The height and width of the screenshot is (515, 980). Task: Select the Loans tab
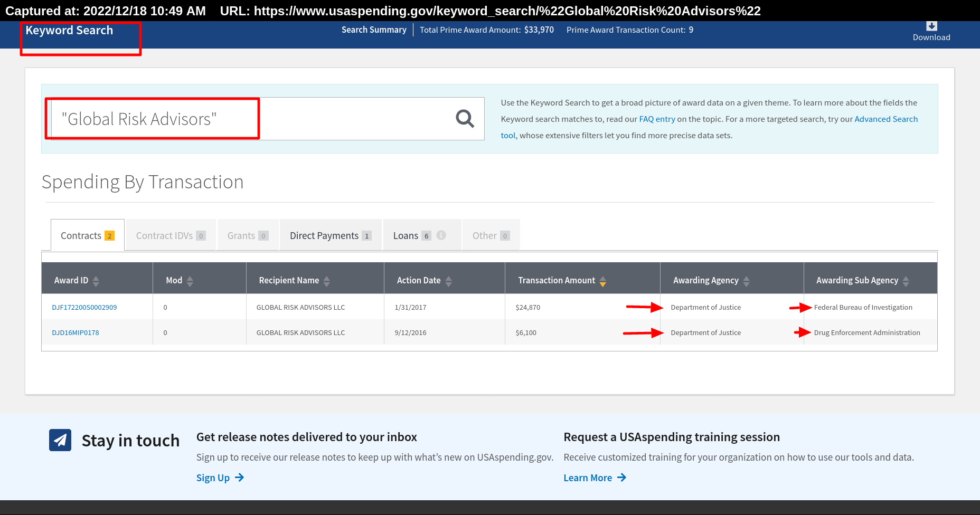[422, 235]
